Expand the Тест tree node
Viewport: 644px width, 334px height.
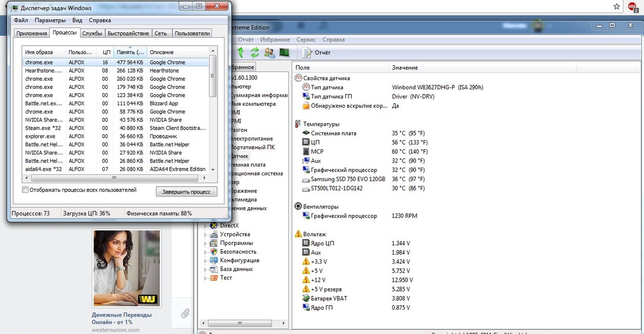click(x=206, y=278)
